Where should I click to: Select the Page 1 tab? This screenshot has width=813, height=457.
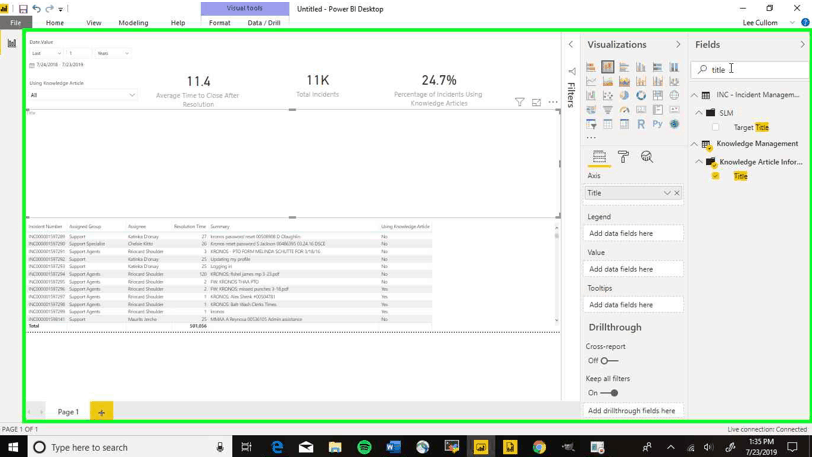[x=68, y=412]
